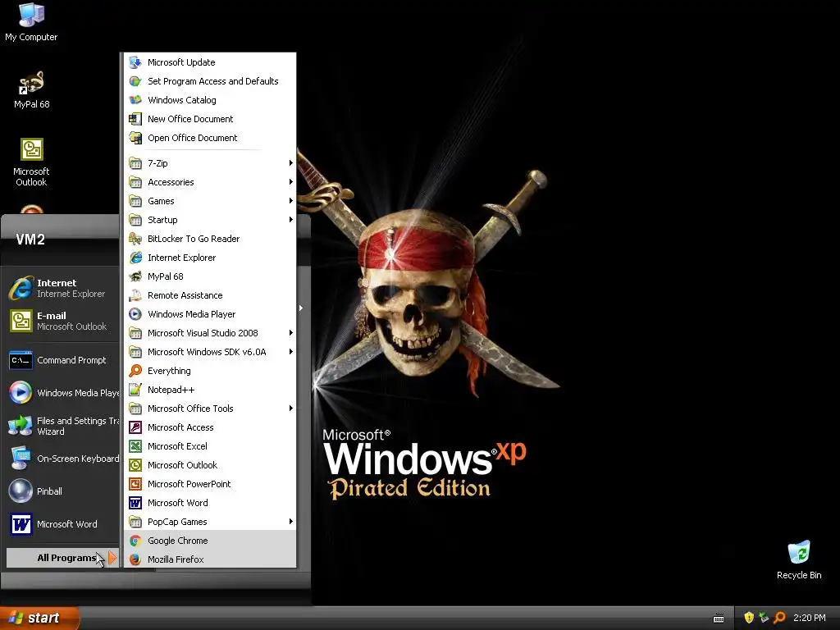Screen dimensions: 840x630
Task: Open E-mail Microsoft Outlook pinned item
Action: [x=62, y=321]
